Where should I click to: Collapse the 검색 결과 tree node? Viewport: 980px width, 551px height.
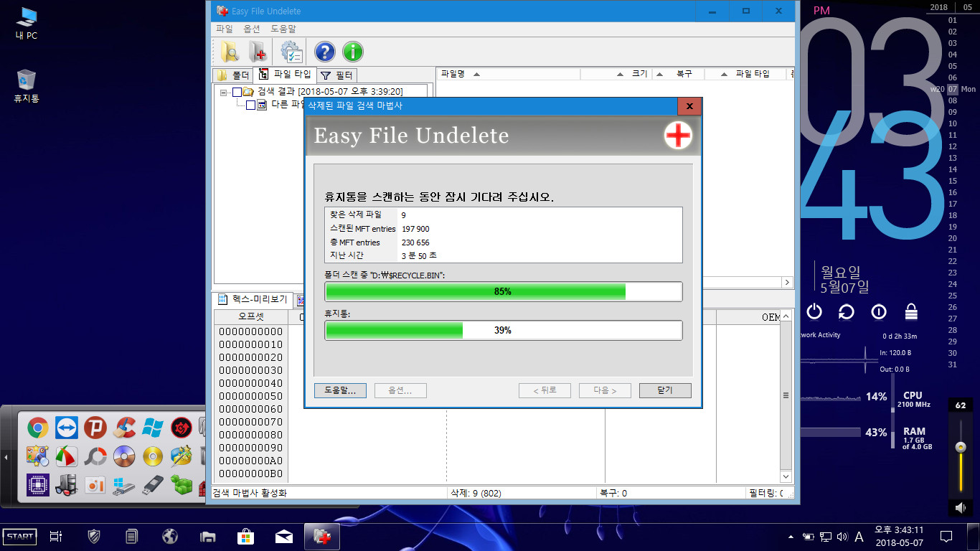224,92
